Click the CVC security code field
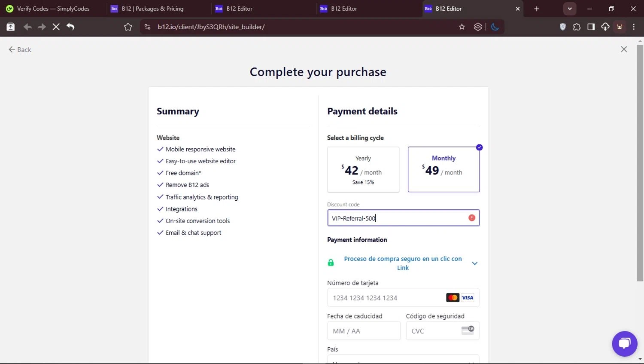 443,331
